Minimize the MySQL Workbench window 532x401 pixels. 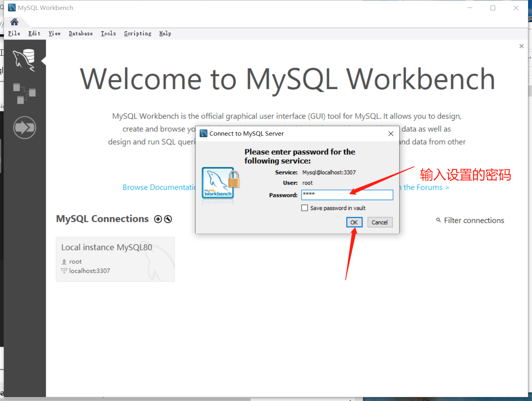click(x=470, y=8)
